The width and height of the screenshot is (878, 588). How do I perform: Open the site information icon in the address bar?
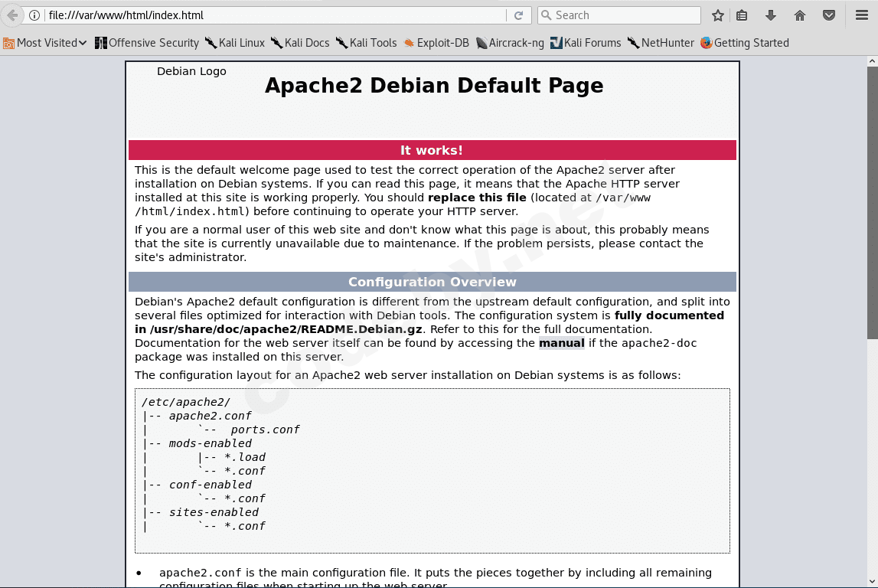(34, 15)
